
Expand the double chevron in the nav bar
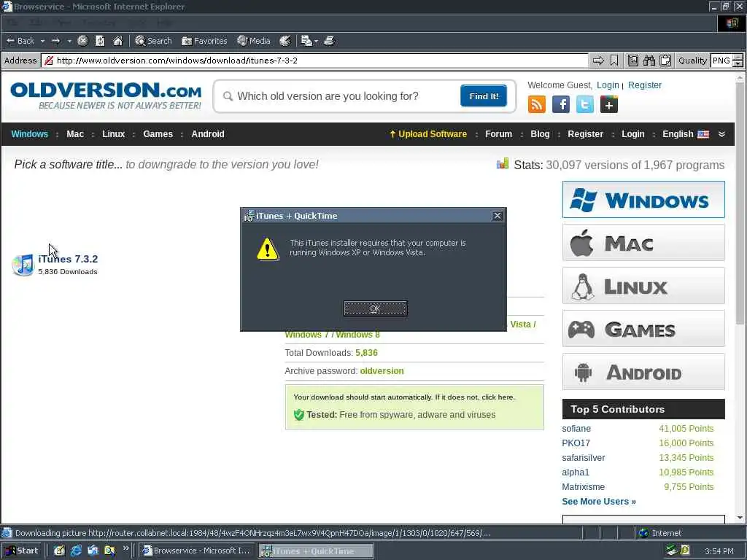coord(721,134)
